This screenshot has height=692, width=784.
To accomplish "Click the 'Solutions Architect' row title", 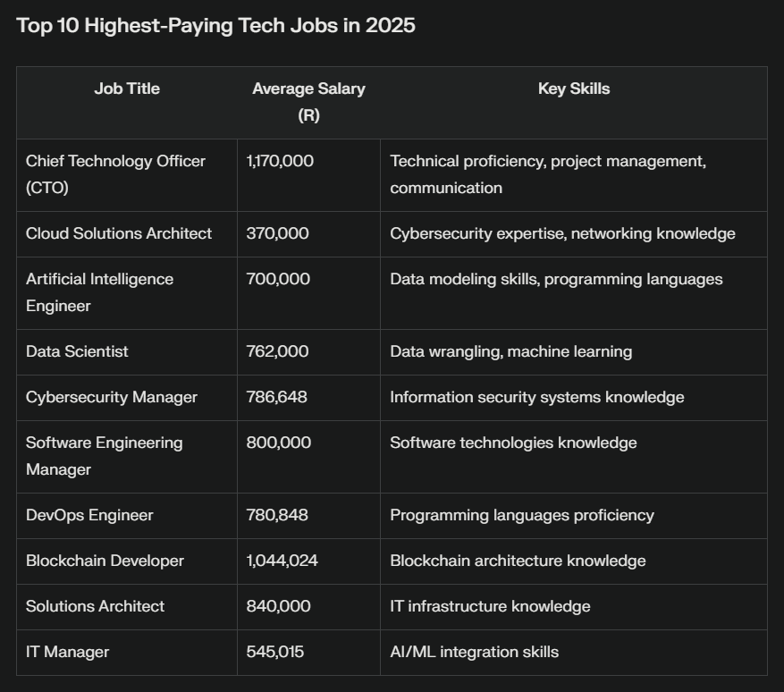I will click(95, 606).
